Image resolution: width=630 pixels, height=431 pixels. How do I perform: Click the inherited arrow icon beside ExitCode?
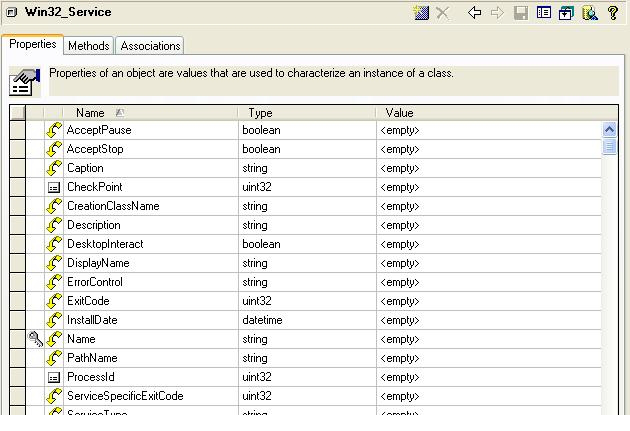pyautogui.click(x=54, y=301)
